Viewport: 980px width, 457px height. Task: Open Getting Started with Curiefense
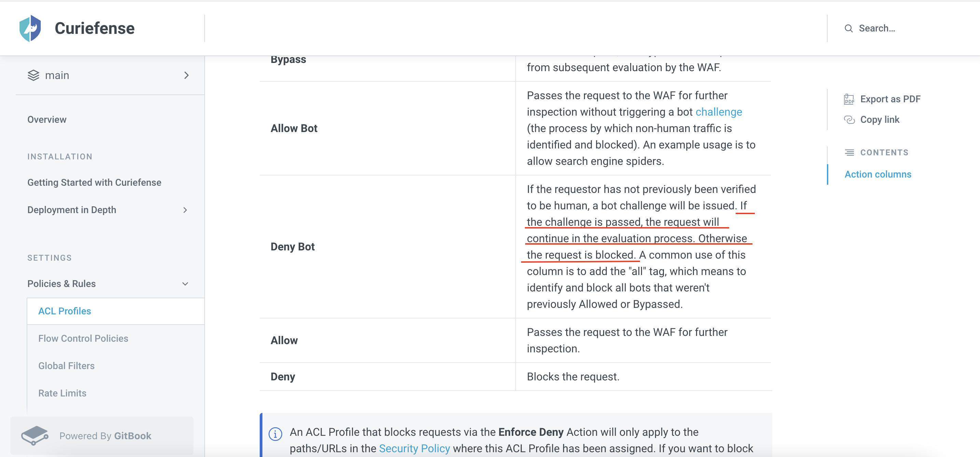pyautogui.click(x=94, y=182)
